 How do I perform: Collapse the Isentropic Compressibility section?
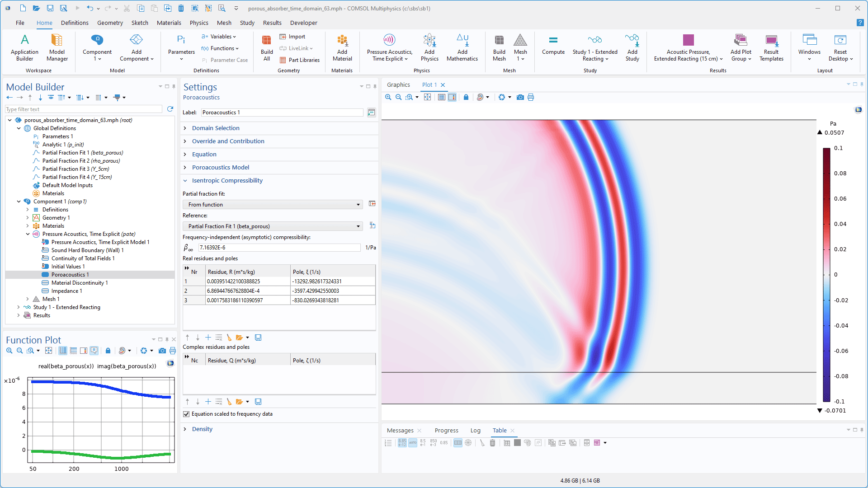coord(227,180)
